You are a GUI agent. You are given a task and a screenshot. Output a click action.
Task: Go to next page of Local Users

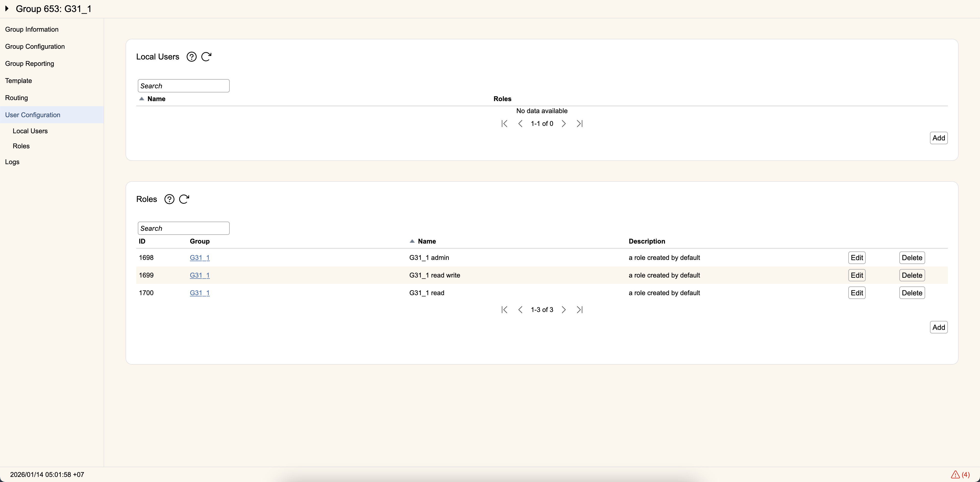pos(564,124)
